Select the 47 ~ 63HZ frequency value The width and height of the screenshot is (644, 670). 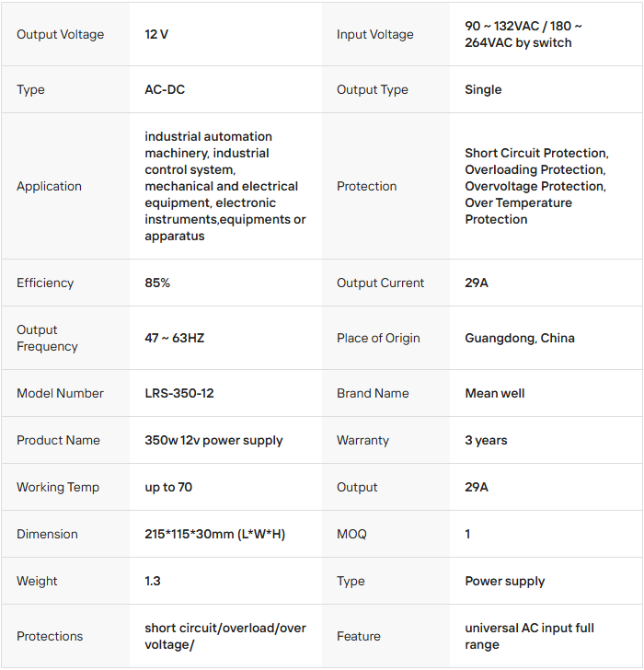[x=174, y=339]
